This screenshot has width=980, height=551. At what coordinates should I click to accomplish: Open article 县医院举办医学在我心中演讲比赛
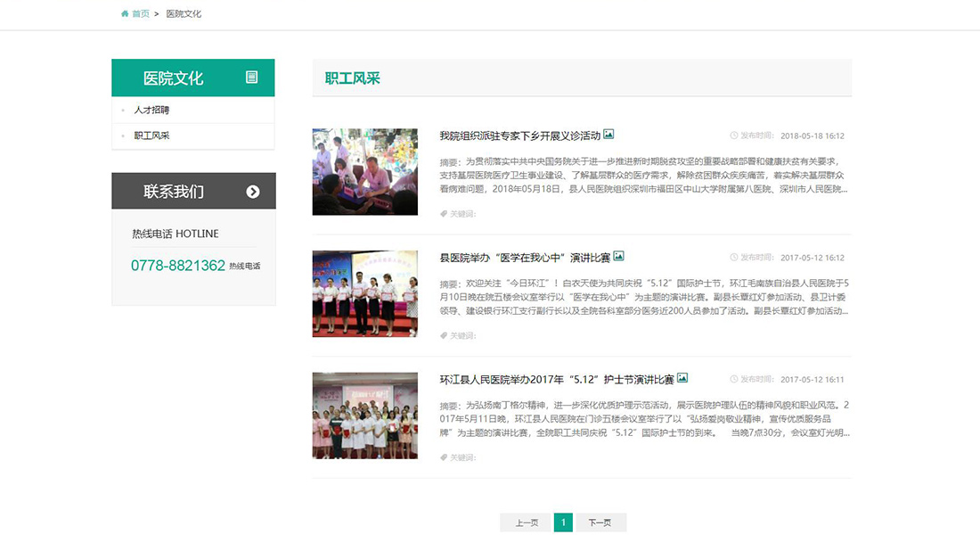[x=521, y=257]
